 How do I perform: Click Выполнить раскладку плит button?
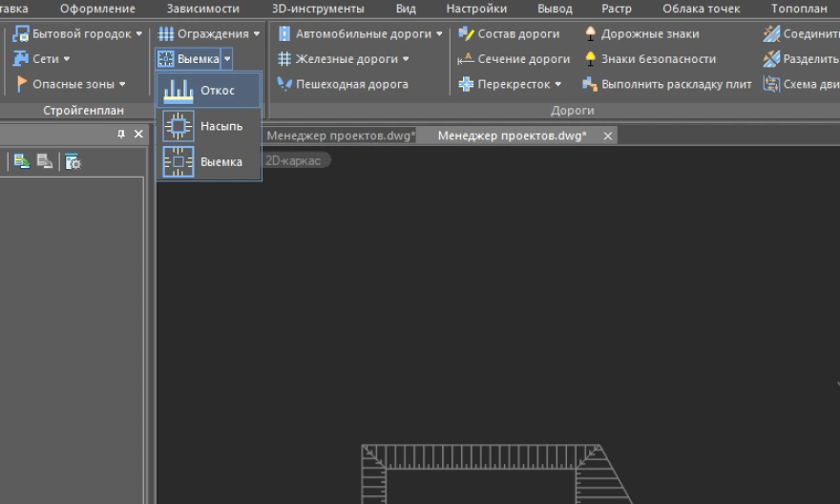pos(666,84)
